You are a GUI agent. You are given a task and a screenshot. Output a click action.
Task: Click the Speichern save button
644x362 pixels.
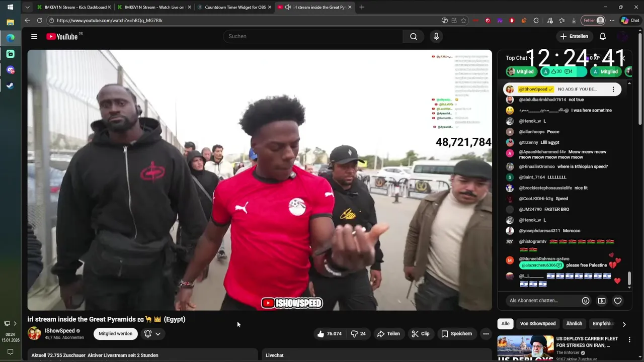[x=457, y=334]
